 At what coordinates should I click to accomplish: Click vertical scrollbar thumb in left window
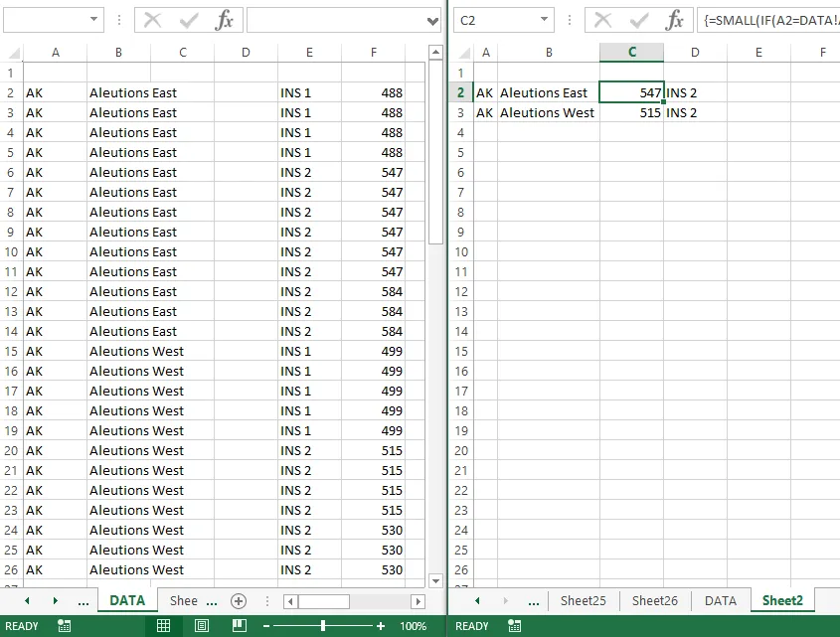click(x=436, y=152)
